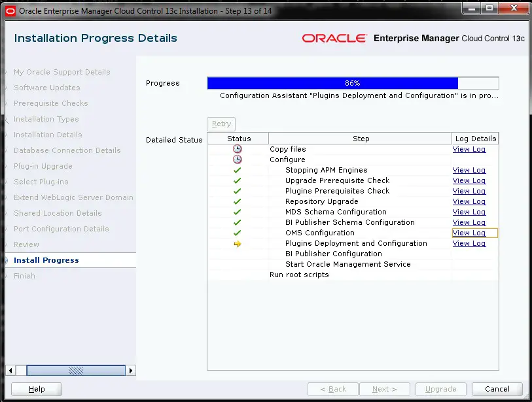
Task: Open View Log for Plugins Prerequisites Check
Action: (469, 191)
